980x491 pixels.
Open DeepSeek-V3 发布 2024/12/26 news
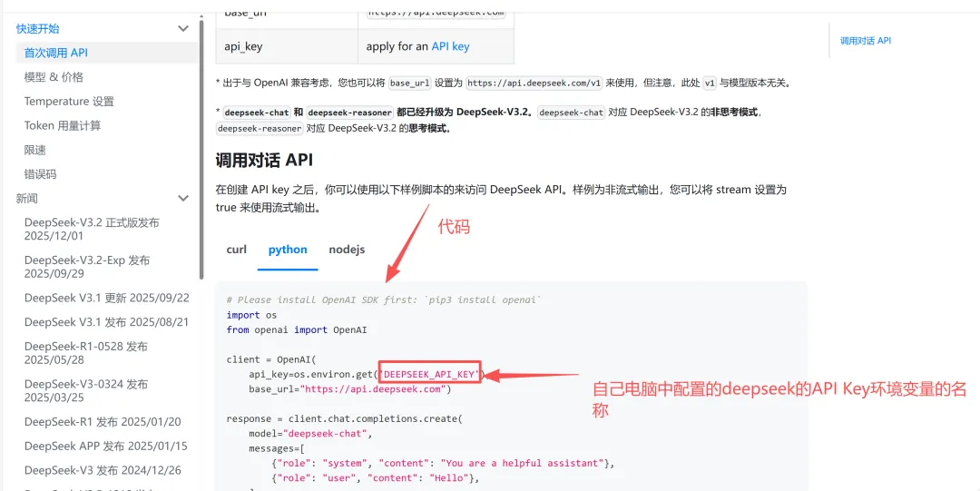coord(103,470)
